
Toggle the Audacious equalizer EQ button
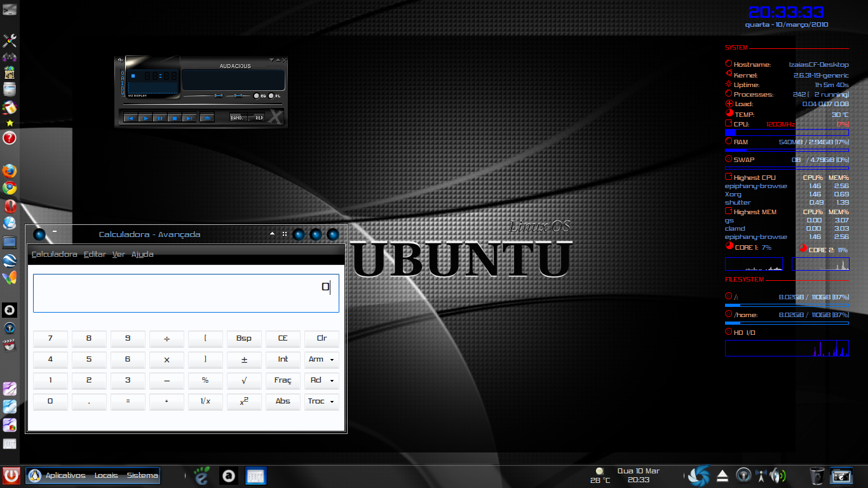point(256,96)
